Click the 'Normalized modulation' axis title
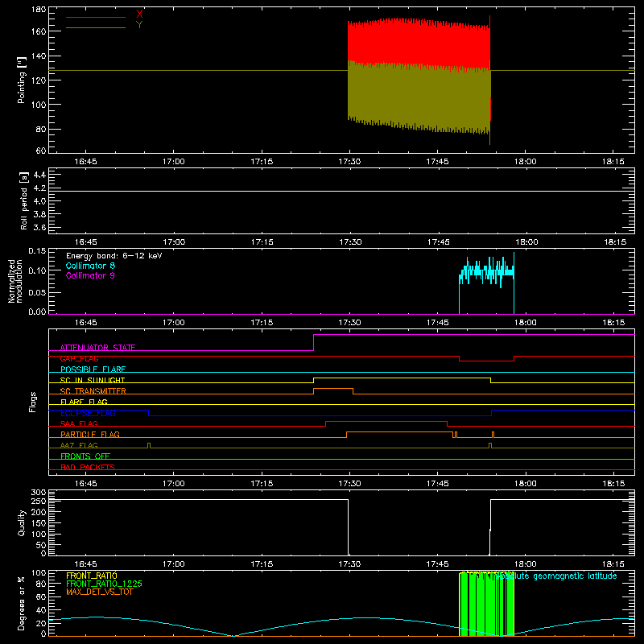 (x=15, y=281)
